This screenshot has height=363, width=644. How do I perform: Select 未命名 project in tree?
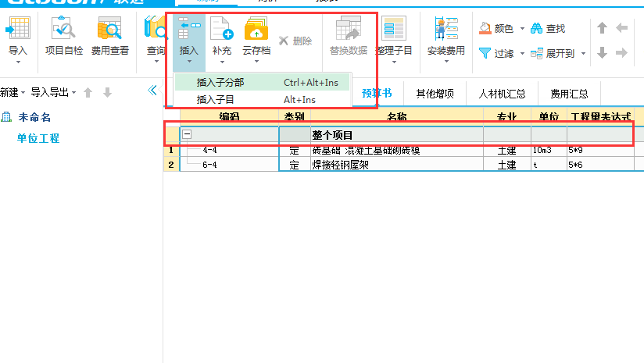pyautogui.click(x=34, y=117)
